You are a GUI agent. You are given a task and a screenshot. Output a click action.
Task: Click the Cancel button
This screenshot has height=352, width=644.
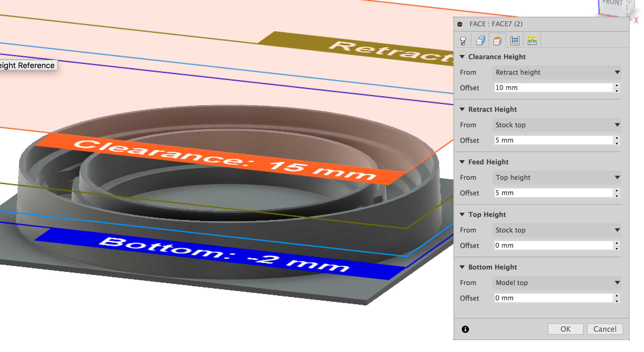[x=605, y=329]
